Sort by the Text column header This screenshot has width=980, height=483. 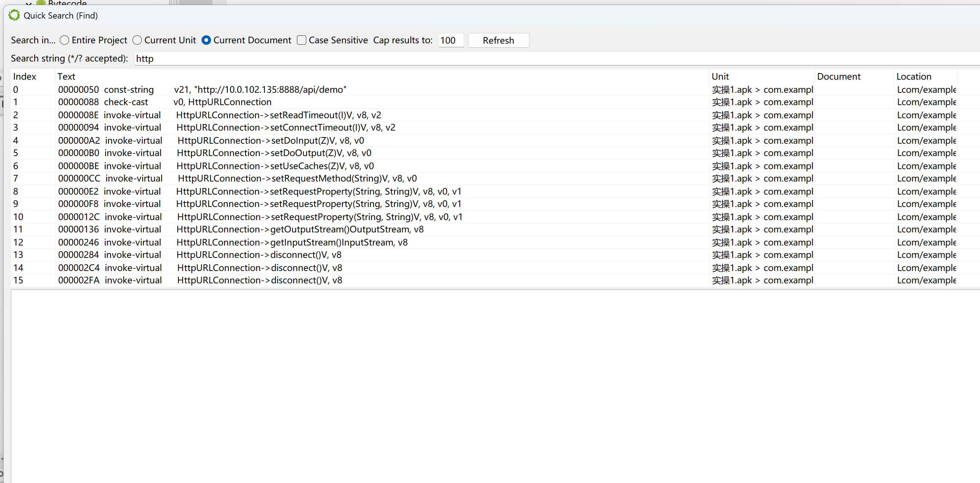66,76
